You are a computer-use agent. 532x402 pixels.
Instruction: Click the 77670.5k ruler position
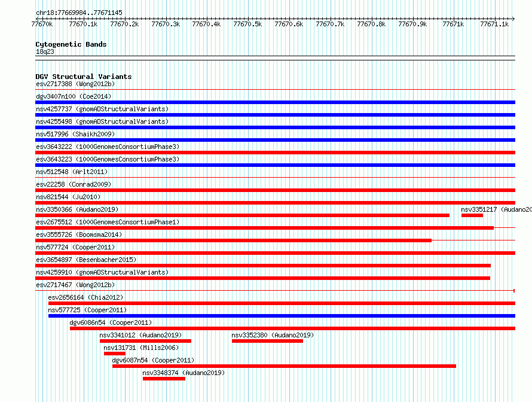click(x=247, y=24)
